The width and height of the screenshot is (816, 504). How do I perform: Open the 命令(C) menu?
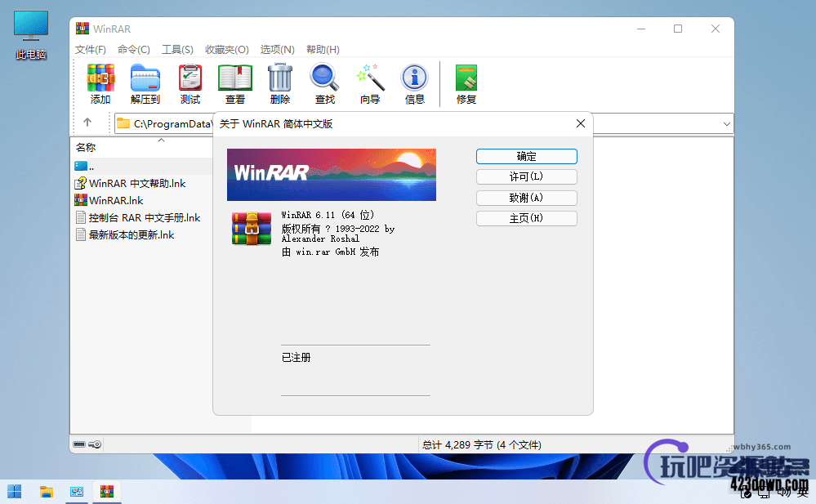click(x=134, y=50)
